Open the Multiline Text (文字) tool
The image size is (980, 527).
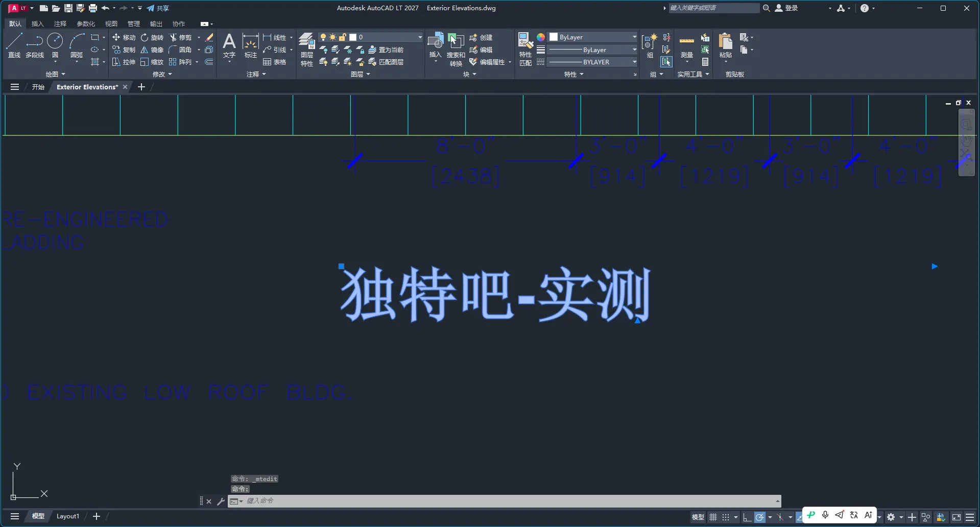click(229, 46)
